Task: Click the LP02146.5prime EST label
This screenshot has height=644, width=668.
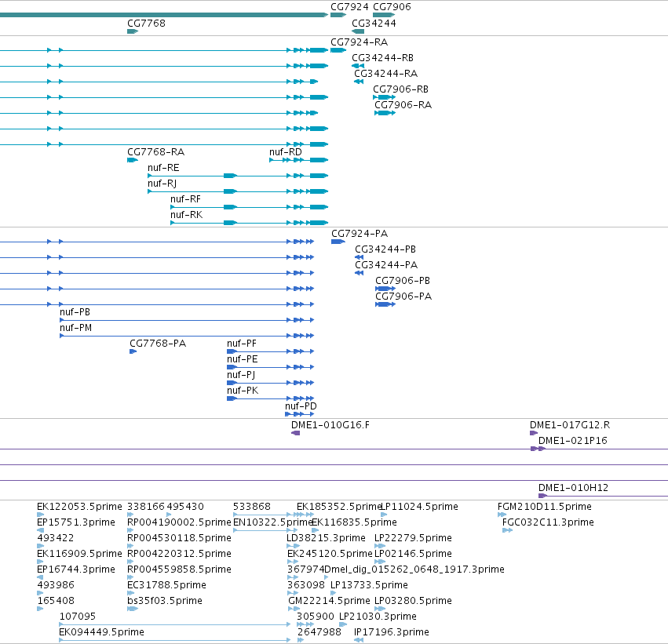Action: (413, 555)
